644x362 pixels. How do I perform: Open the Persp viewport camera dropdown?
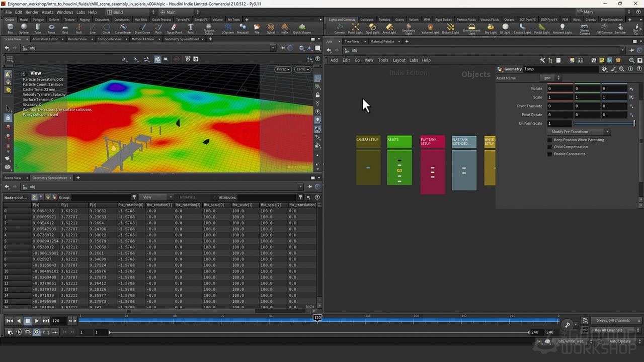283,69
